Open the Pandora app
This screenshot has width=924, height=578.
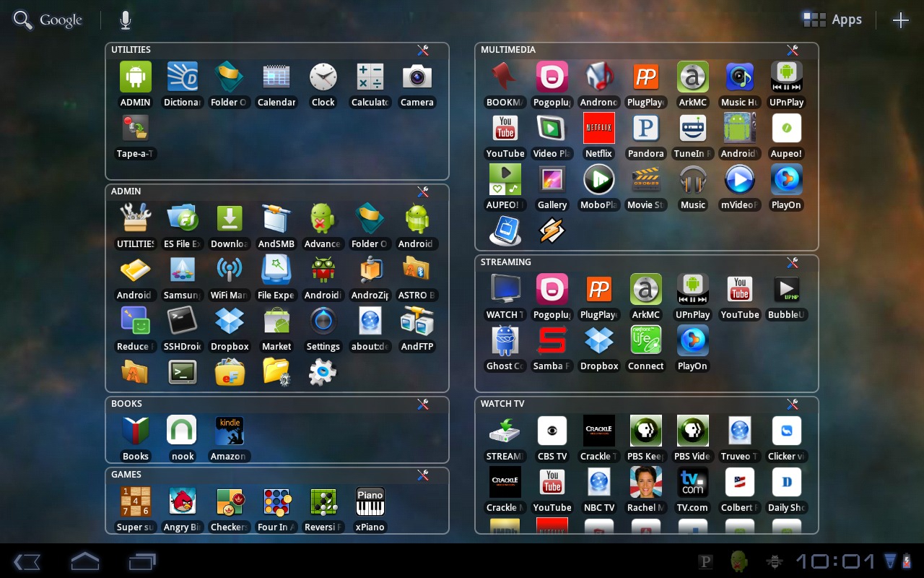[x=646, y=136]
